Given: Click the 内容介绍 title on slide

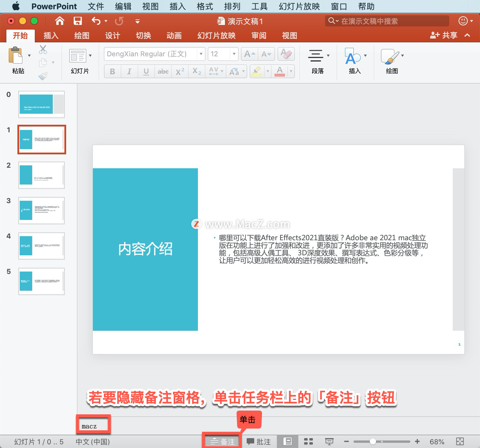Looking at the screenshot, I should [x=145, y=249].
